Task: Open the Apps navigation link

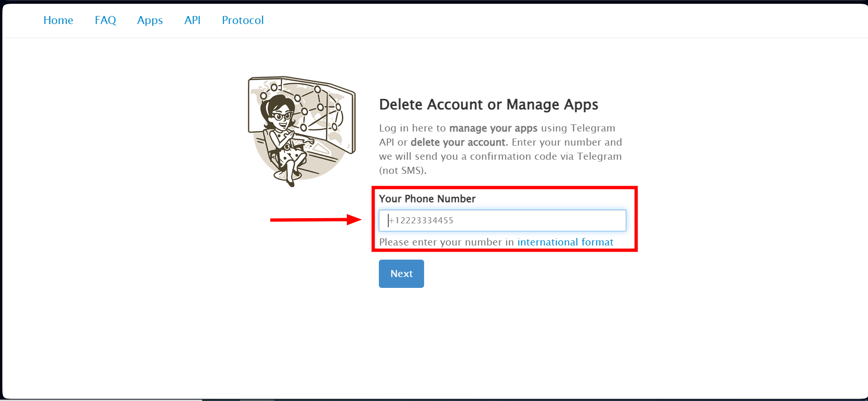Action: (x=150, y=20)
